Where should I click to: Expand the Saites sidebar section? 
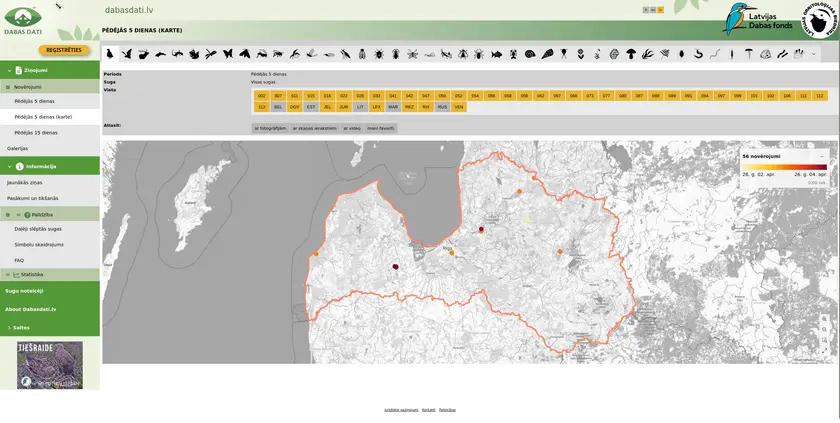click(9, 327)
